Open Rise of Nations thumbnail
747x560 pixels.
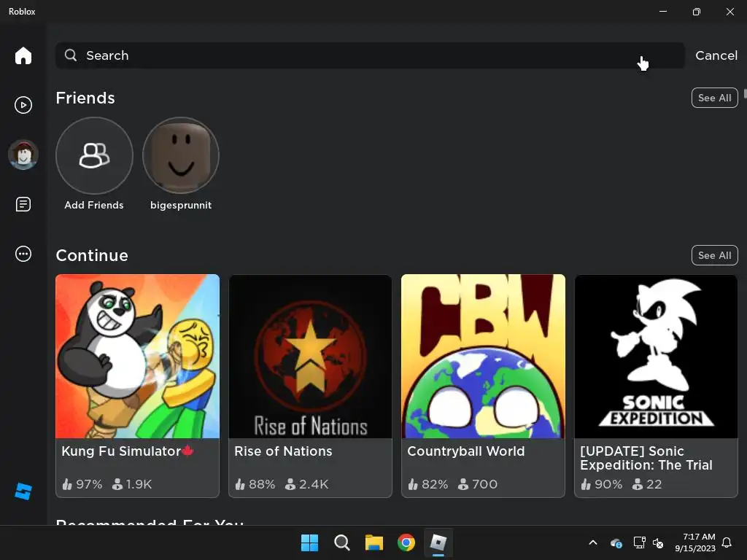click(x=310, y=356)
